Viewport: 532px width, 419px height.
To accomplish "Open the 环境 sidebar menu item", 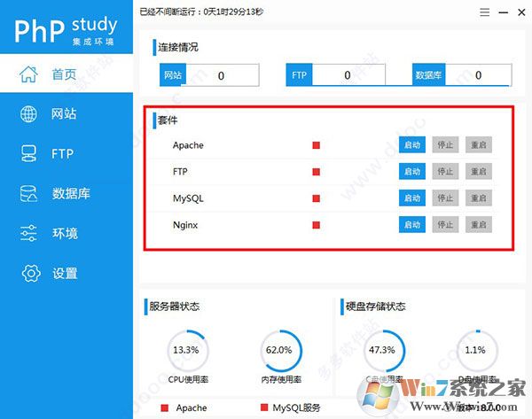I will click(x=66, y=233).
